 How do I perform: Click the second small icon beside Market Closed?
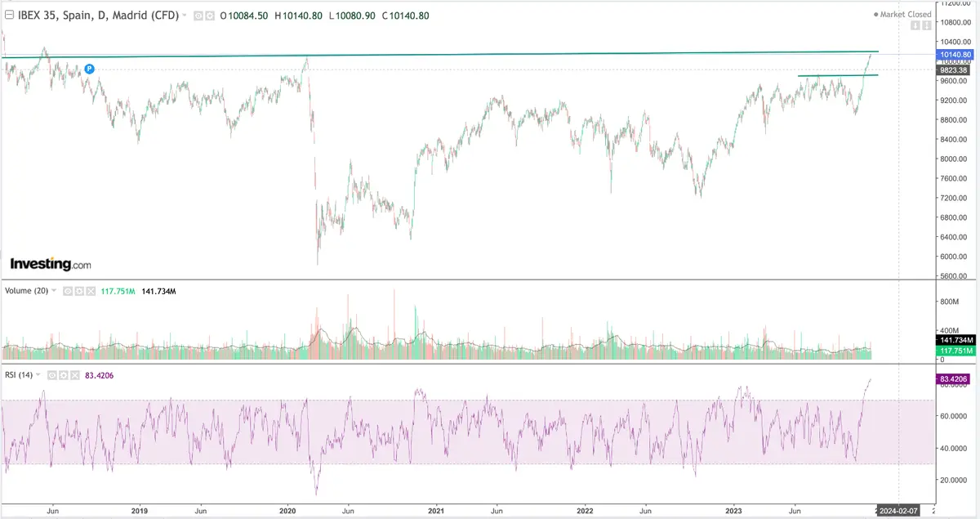point(927,25)
